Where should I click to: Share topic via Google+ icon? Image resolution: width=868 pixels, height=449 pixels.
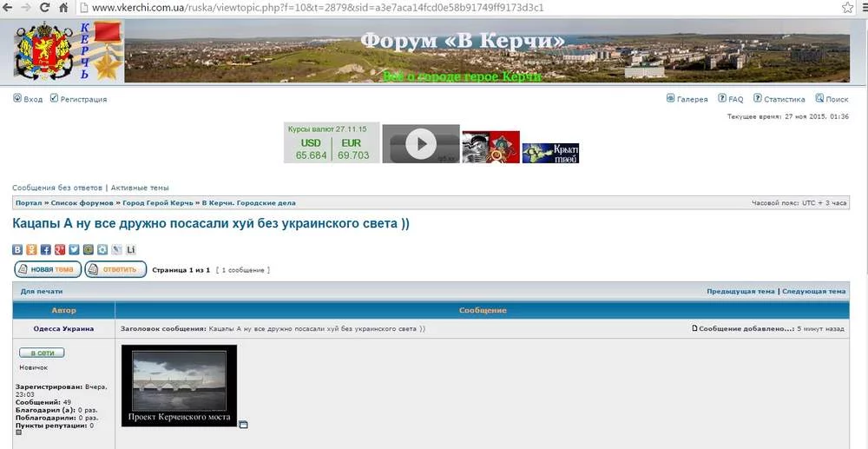[x=60, y=250]
